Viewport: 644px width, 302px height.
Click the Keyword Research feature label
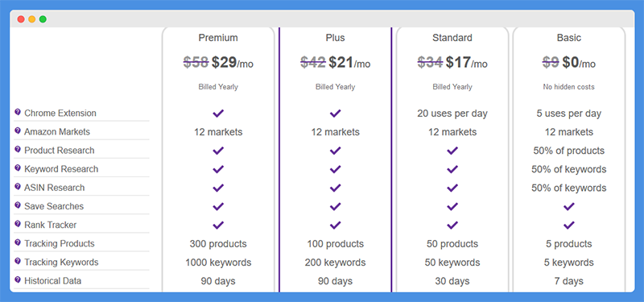61,169
